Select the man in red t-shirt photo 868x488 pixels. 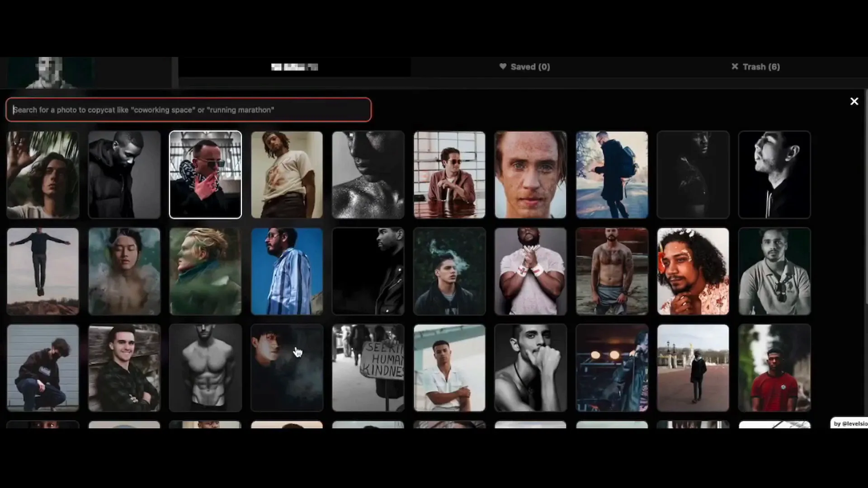[774, 367]
